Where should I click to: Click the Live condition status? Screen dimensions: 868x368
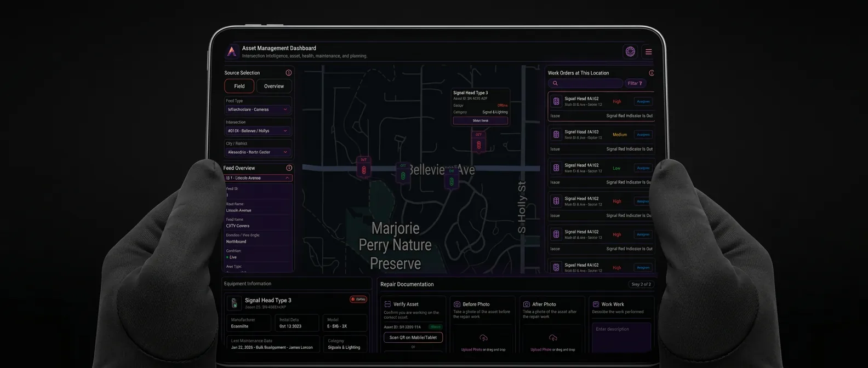231,257
